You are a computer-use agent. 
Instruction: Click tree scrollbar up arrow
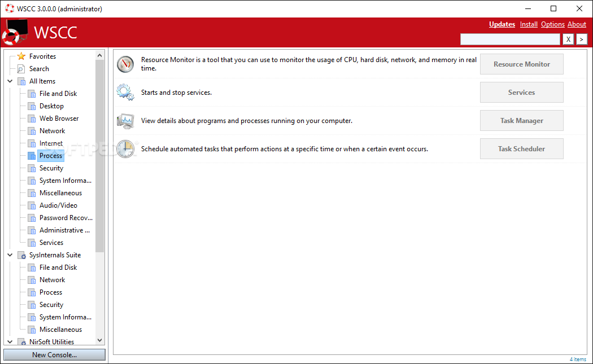(x=99, y=55)
